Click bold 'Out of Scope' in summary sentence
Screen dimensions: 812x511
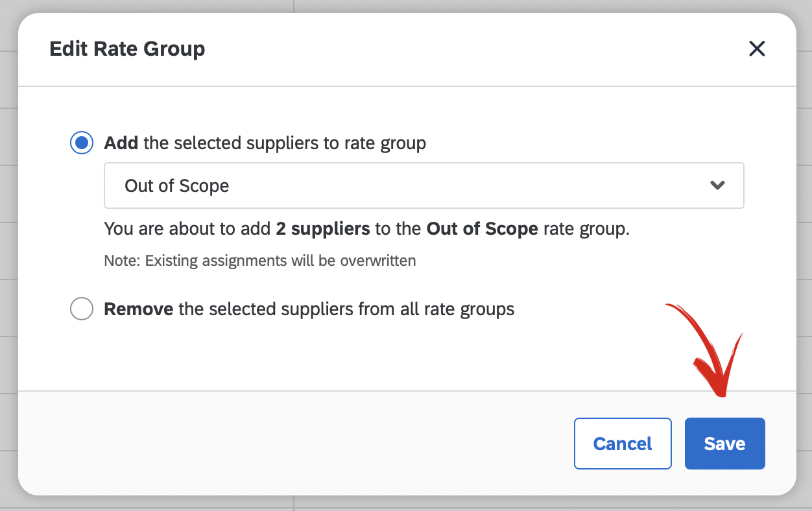[x=483, y=229]
